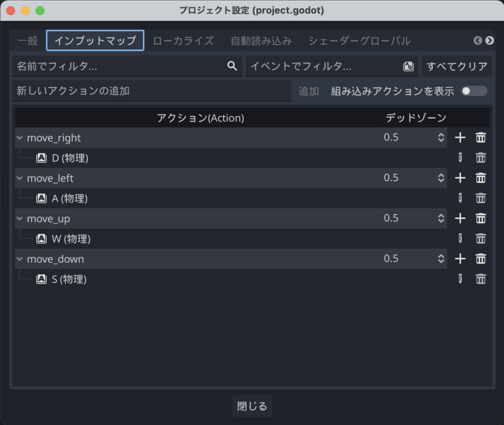Image resolution: width=504 pixels, height=425 pixels.
Task: Collapse the move_left action tree
Action: (x=20, y=179)
